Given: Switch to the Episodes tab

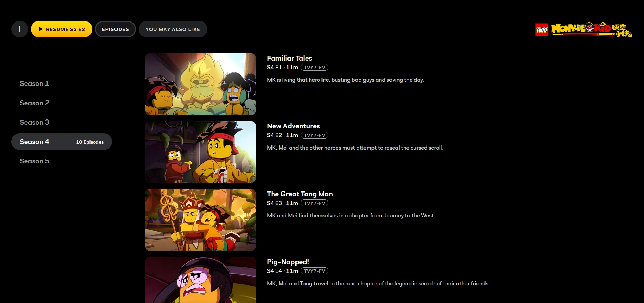Looking at the screenshot, I should (x=115, y=29).
